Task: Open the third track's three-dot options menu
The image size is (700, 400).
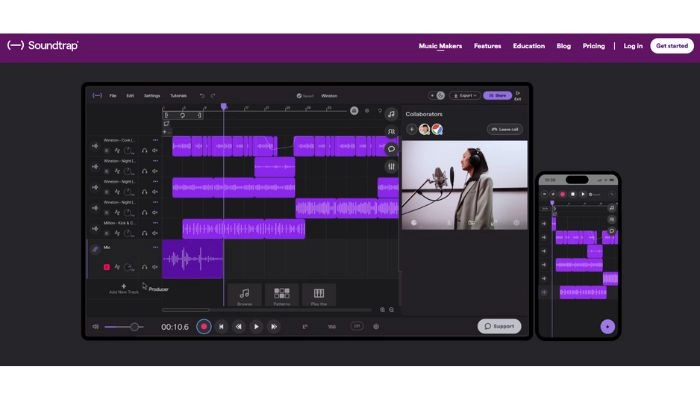Action: click(155, 182)
